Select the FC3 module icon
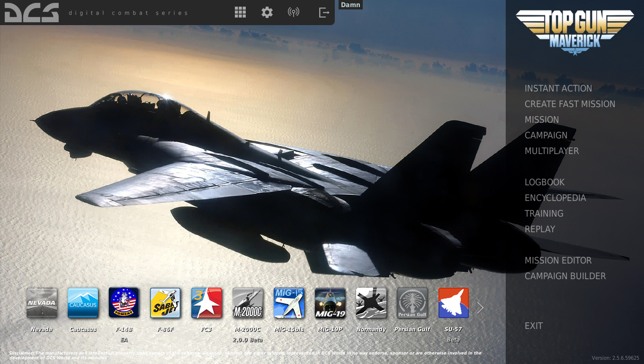The height and width of the screenshot is (364, 644). click(x=206, y=303)
